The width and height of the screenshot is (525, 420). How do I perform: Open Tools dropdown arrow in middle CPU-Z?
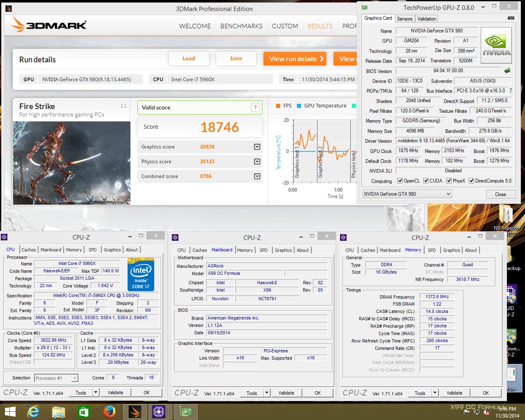[x=267, y=393]
